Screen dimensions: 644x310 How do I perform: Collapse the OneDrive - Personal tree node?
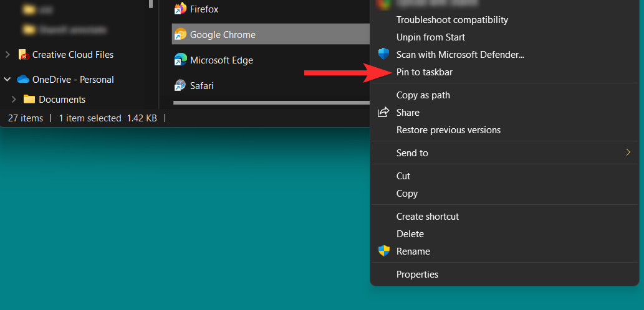pos(7,80)
